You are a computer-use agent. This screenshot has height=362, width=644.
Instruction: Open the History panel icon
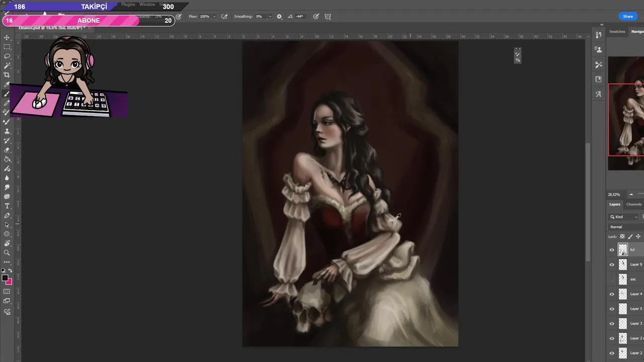tap(598, 35)
